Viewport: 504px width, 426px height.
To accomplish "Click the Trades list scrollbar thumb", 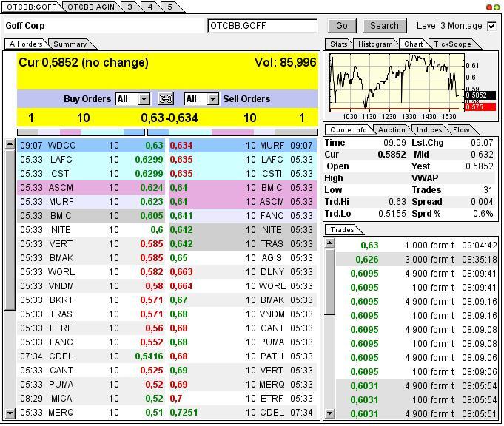I will 329,282.
